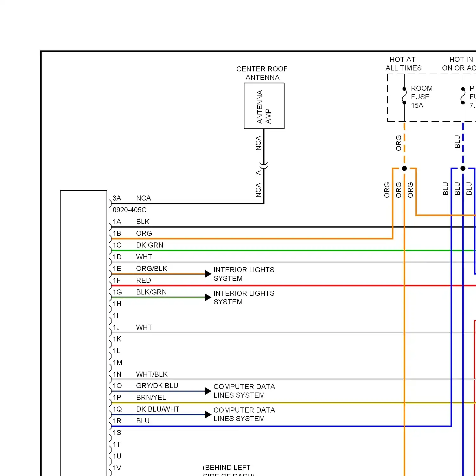
Task: Select pin label 1L
Action: tap(116, 351)
